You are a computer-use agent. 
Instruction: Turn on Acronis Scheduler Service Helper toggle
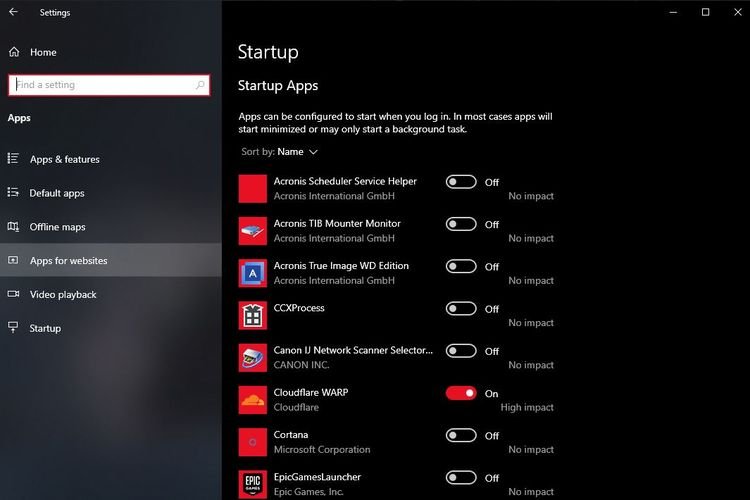click(461, 182)
